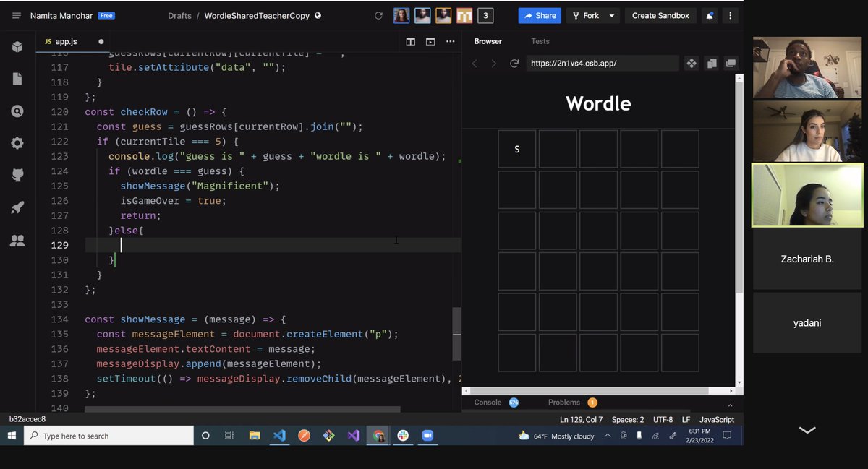Click the Free plan badge
This screenshot has height=469, width=868.
tap(106, 15)
